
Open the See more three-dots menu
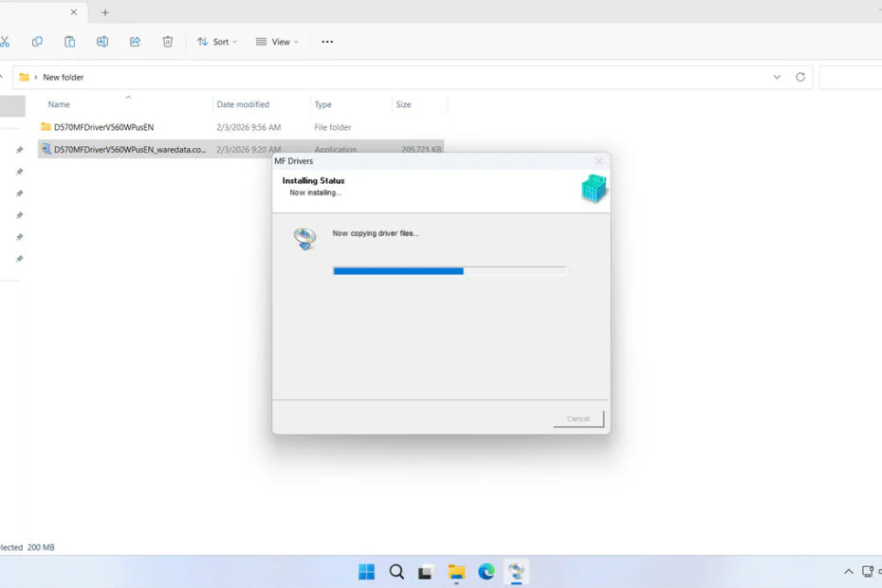[x=327, y=42]
